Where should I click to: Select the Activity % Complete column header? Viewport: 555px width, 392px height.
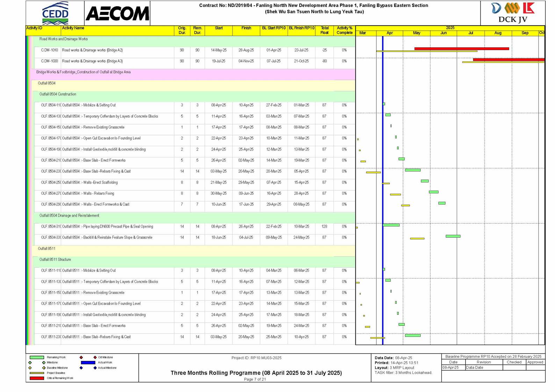pos(344,30)
